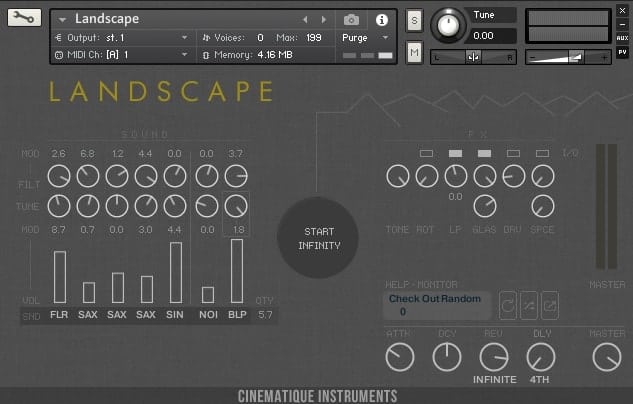Go to previous instrument preset arrow

coord(305,19)
